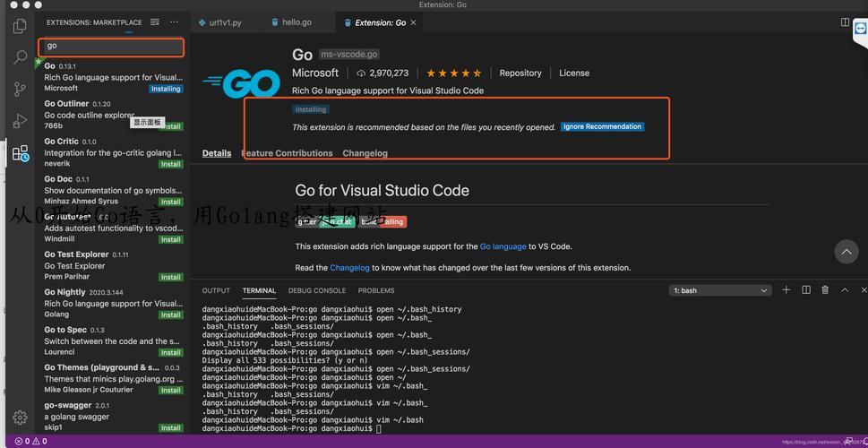Viewport: 868px width, 448px height.
Task: Clear the extensions search results
Action: pos(155,22)
